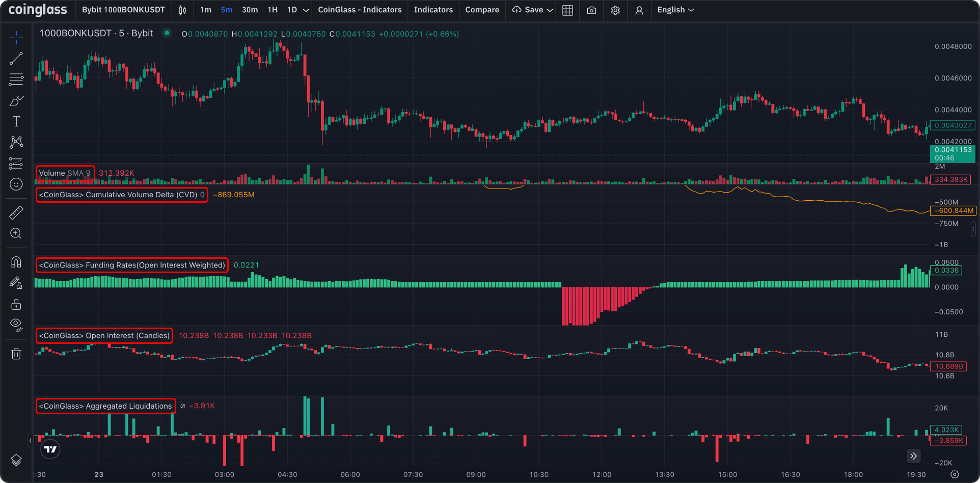Image resolution: width=980 pixels, height=483 pixels.
Task: Expand the Save options arrow
Action: click(x=550, y=10)
